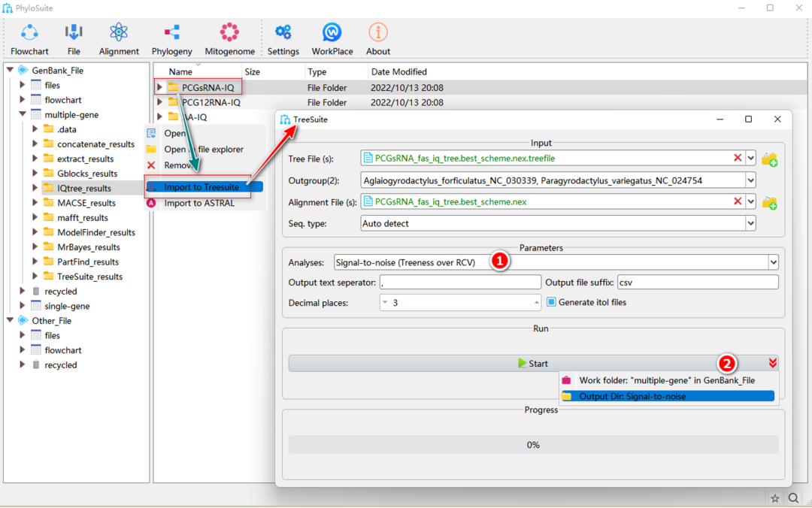
Task: Open the Outgroup dropdown arrow
Action: pos(751,180)
